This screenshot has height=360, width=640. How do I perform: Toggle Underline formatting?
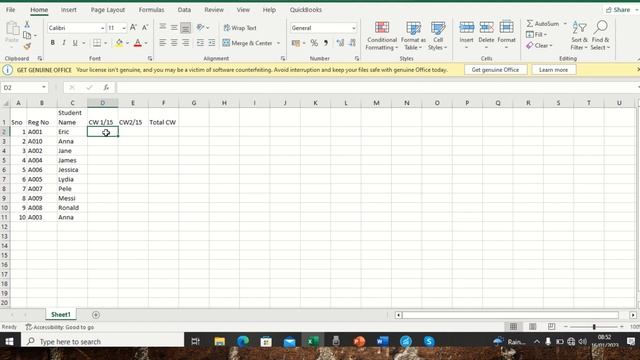pos(75,43)
